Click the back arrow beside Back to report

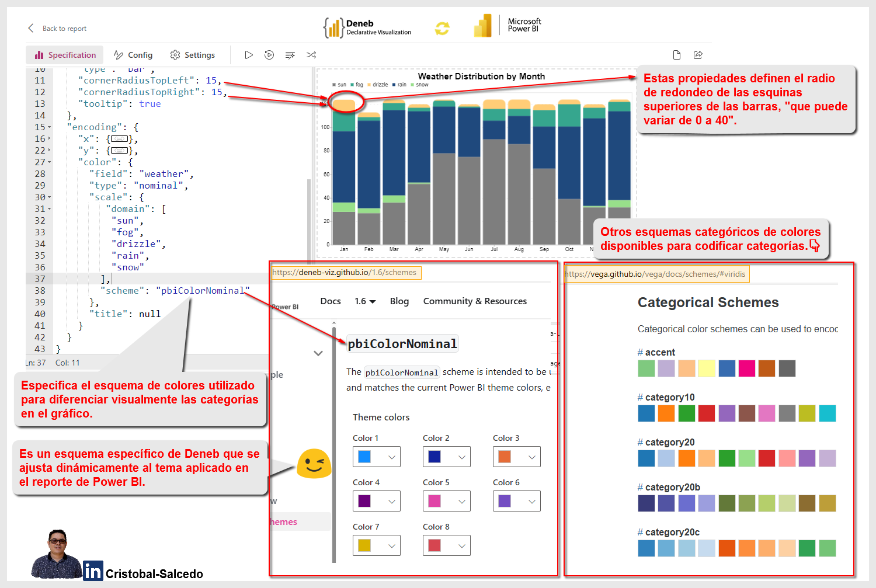tap(31, 28)
